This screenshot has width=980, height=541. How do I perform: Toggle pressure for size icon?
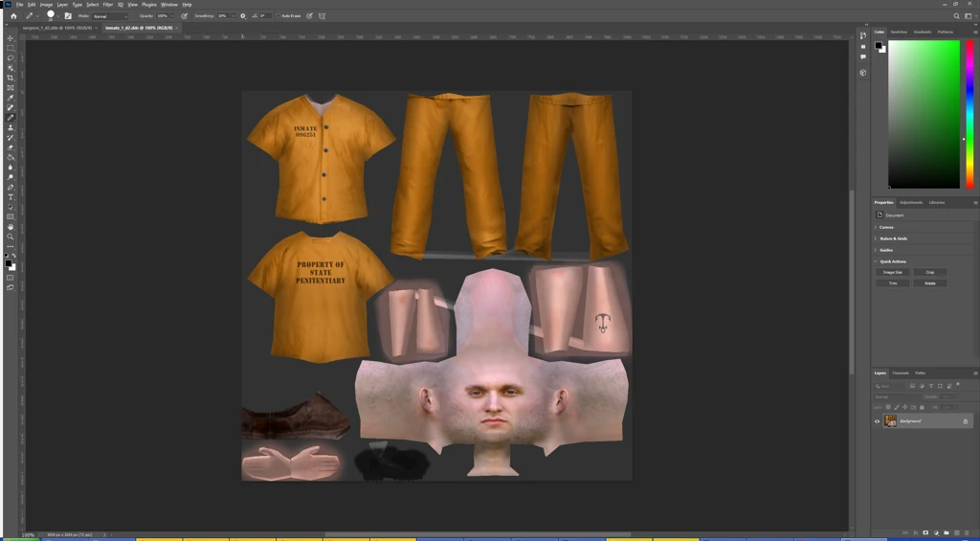pos(309,16)
